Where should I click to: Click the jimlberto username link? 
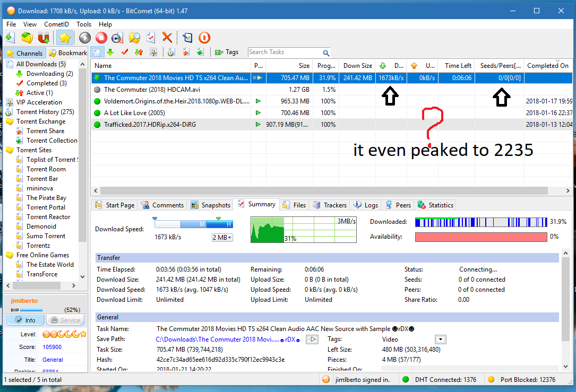pos(24,301)
